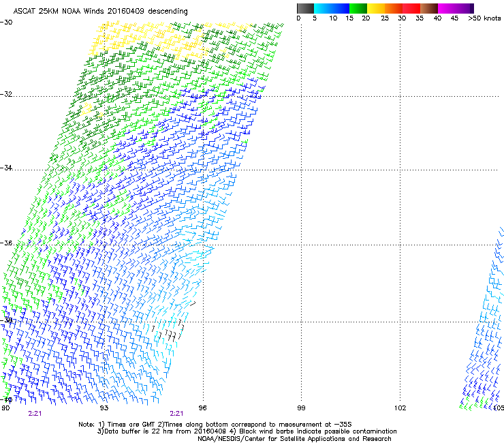The image size is (504, 443).
Task: Click the legend scale label '25'
Action: (385, 18)
